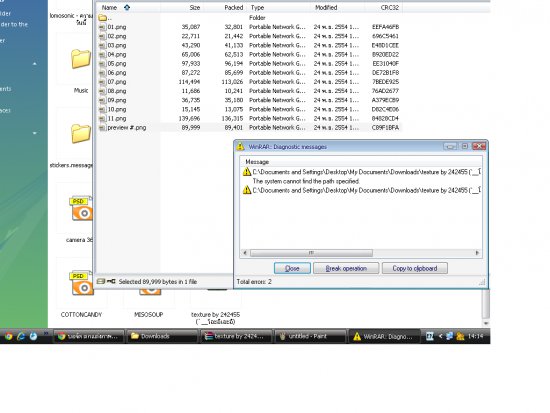Switch to untitled - Paint taskbar item
Viewport: 550px width, 413px height.
pos(310,336)
